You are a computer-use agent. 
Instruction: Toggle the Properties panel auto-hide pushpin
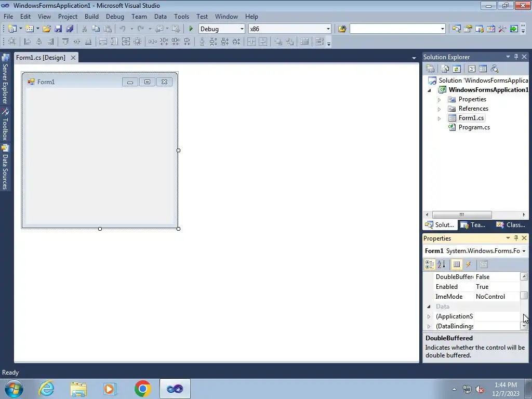(x=516, y=238)
